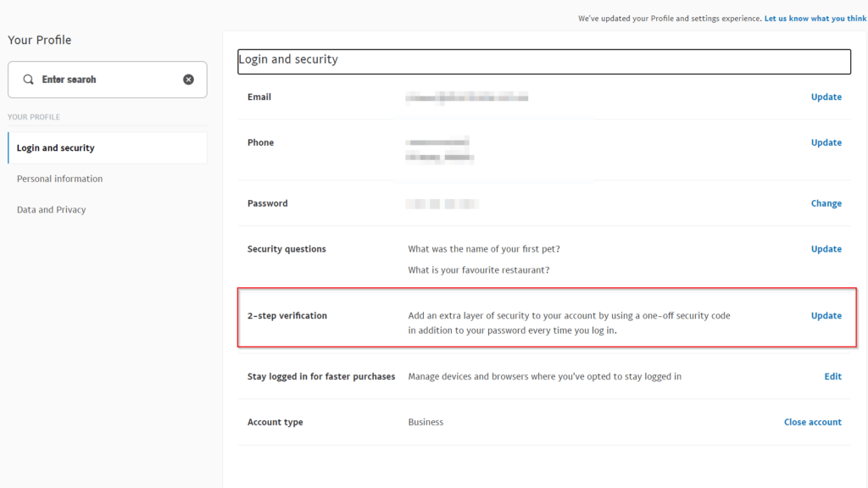Update your phone number
The width and height of the screenshot is (868, 488).
point(826,142)
